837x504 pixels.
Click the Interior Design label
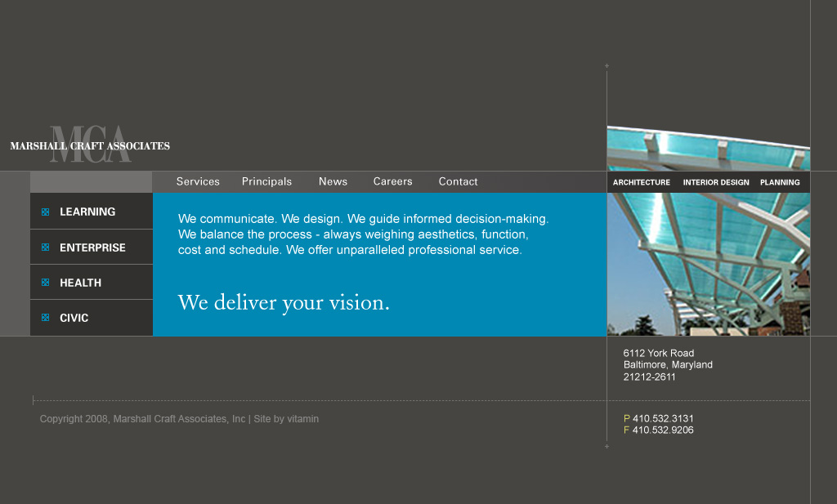click(x=715, y=182)
